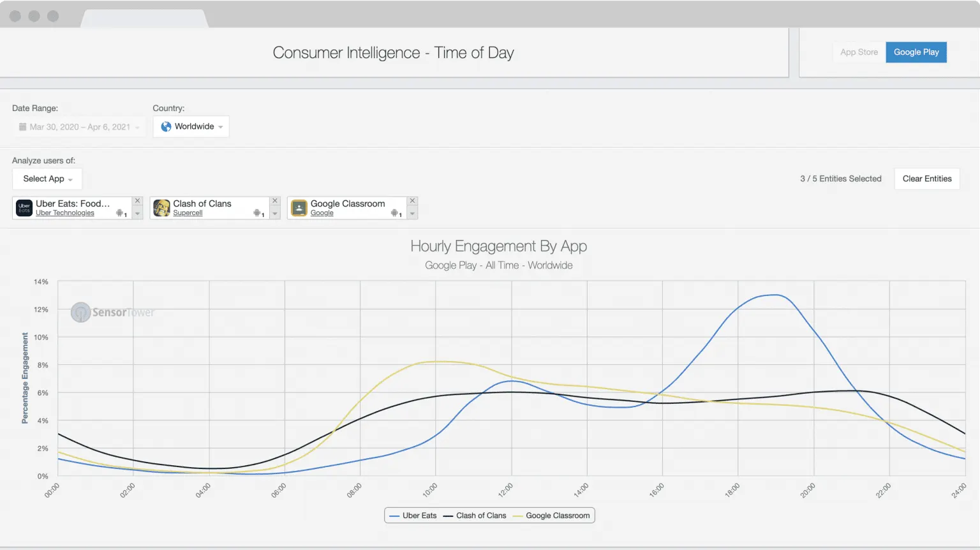Open the Date Range picker

pos(79,127)
